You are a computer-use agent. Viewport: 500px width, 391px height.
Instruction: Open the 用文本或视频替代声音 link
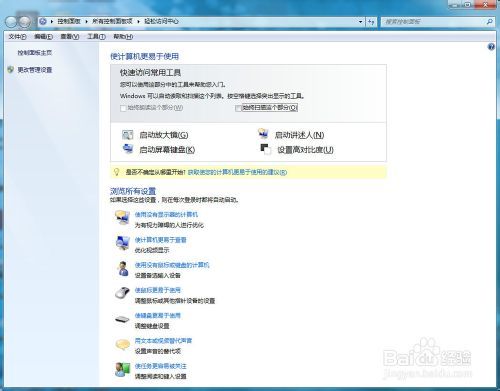click(x=163, y=341)
